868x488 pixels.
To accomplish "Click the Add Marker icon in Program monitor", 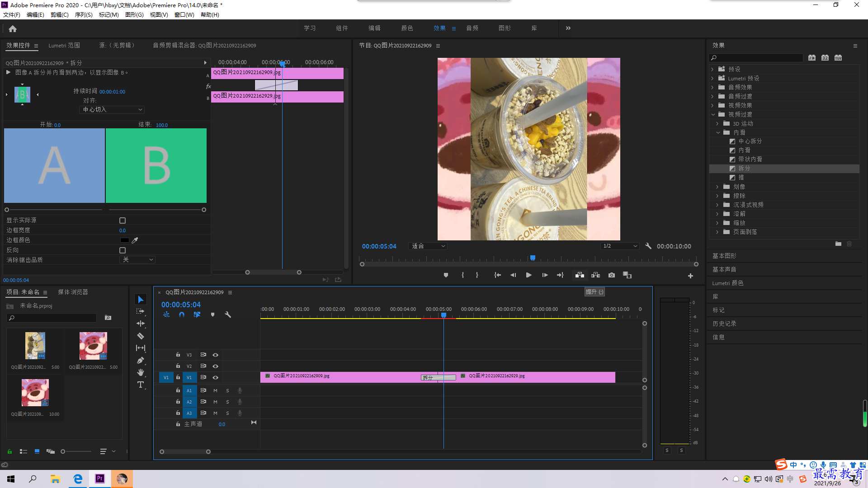I will click(x=446, y=275).
